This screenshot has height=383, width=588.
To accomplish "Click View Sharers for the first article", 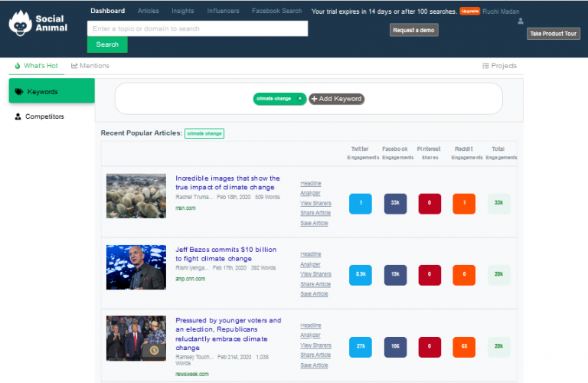I will (x=315, y=204).
